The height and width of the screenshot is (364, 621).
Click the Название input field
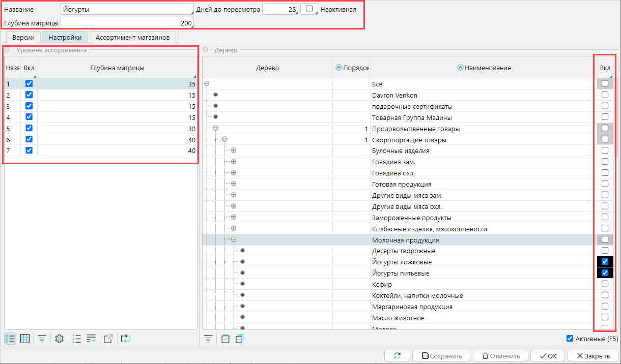tap(127, 9)
